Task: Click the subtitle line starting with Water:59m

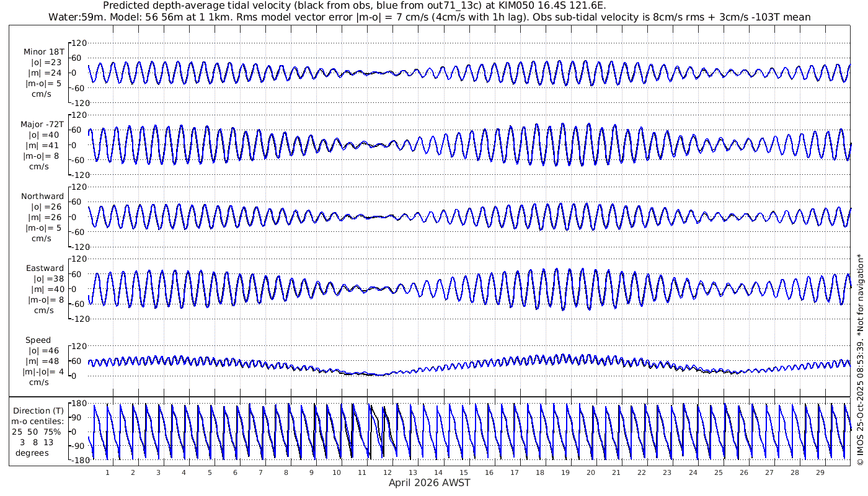Action: tap(429, 17)
